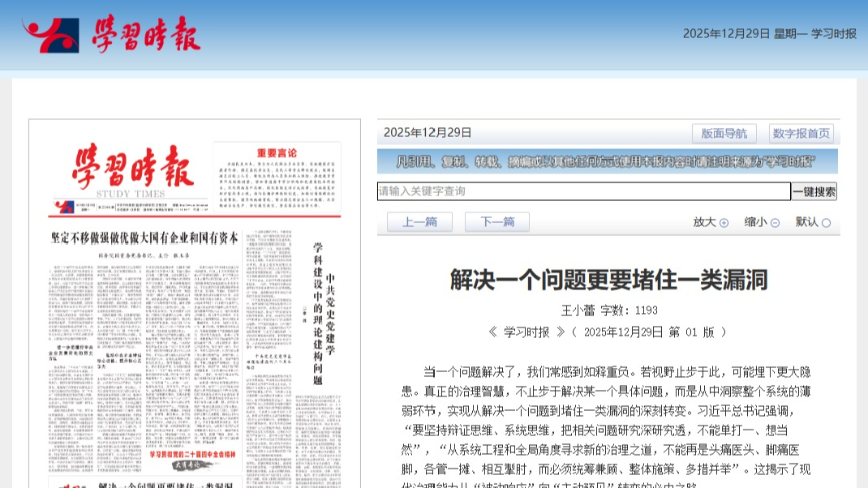Click the 放大 enlarge text label
Viewport: 868px width, 488px height.
tap(704, 222)
